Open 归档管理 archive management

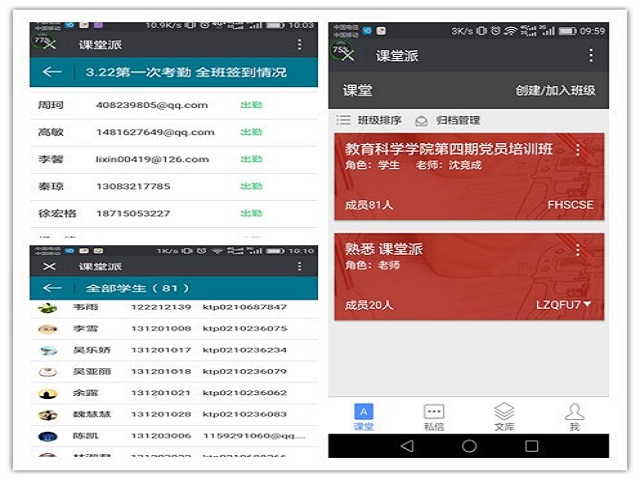448,120
